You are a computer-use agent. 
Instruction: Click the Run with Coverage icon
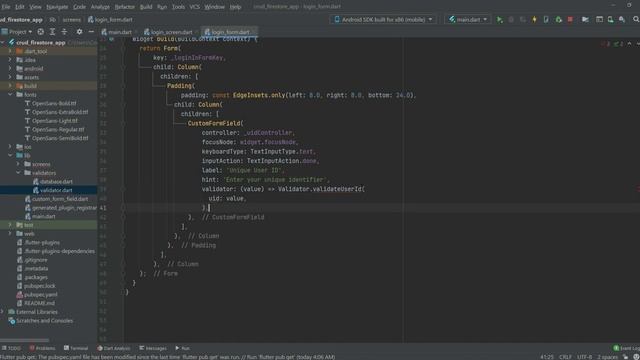[x=523, y=20]
